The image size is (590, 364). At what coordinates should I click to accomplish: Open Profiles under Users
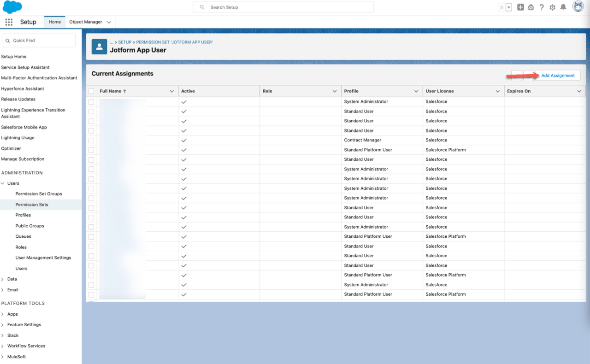(23, 215)
